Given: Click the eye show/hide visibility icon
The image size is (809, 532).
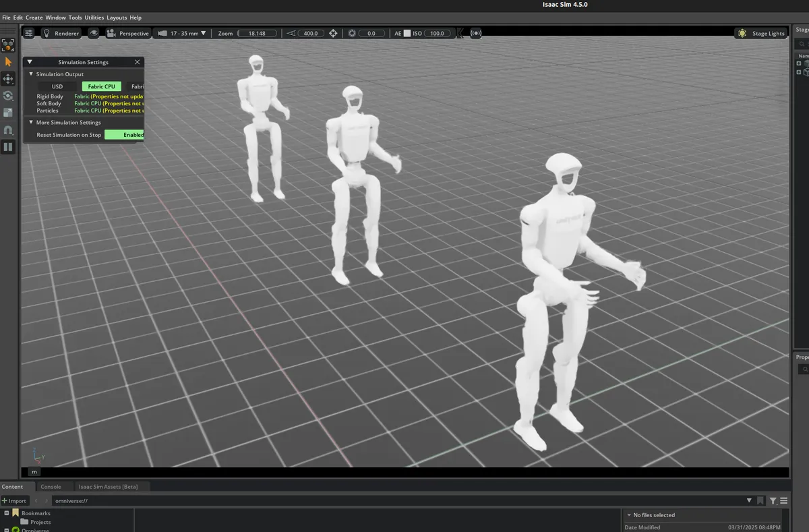Looking at the screenshot, I should click(x=94, y=33).
